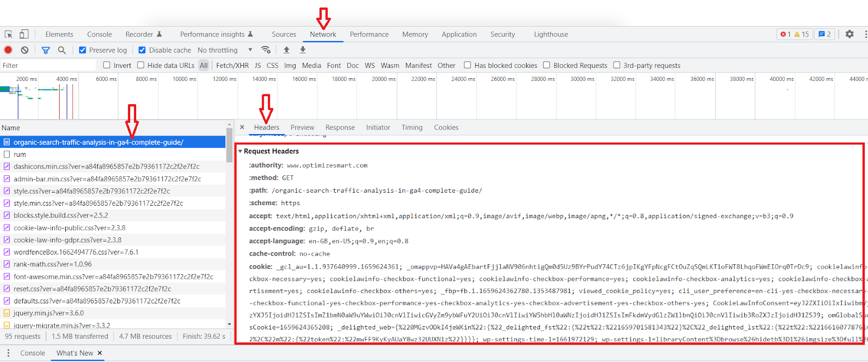The image size is (868, 362).
Task: Toggle the device toolbar icon
Action: coord(24,34)
